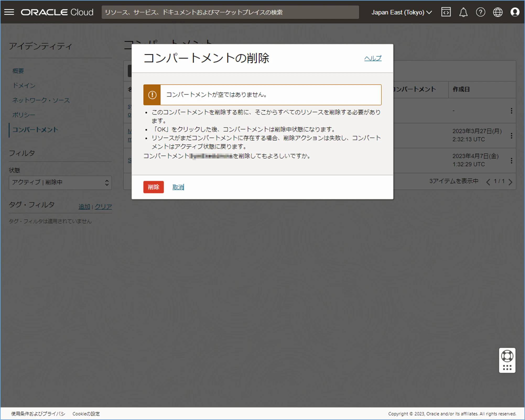
Task: Click the Oracle Cloud logo
Action: pos(57,12)
